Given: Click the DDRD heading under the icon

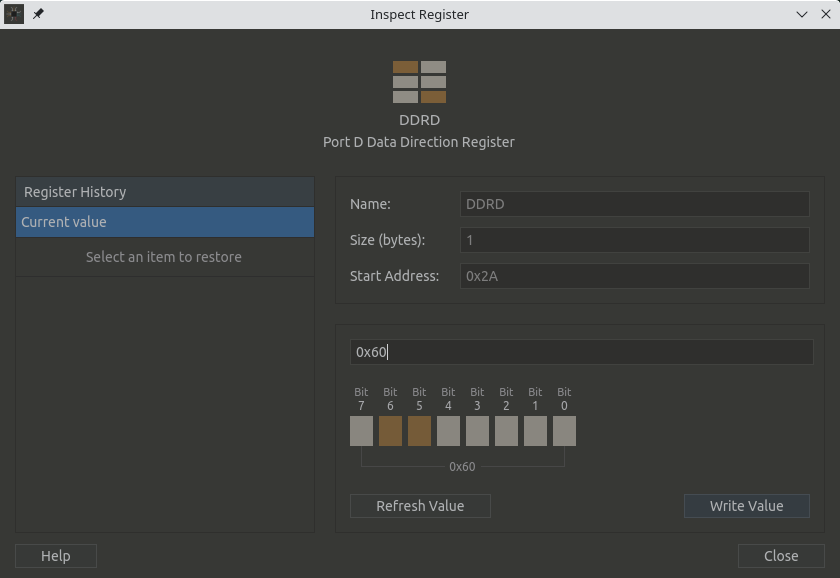Looking at the screenshot, I should 419,120.
